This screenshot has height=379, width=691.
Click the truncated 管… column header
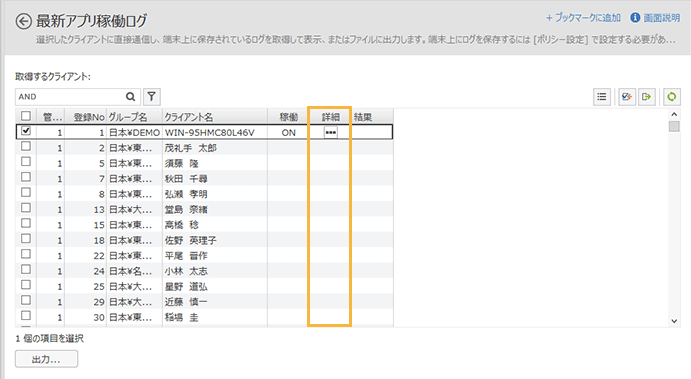coord(51,117)
